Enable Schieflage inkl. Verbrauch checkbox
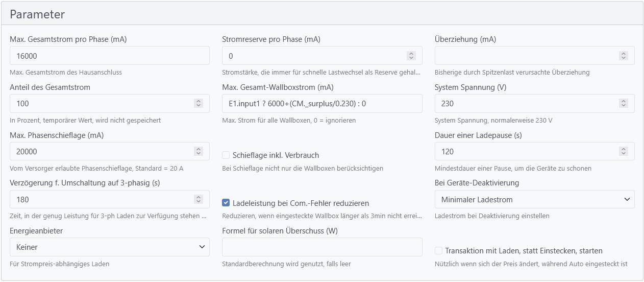 coord(226,155)
